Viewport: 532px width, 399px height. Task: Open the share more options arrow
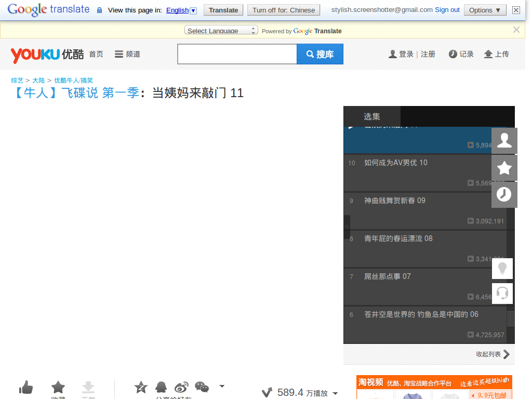[222, 385]
